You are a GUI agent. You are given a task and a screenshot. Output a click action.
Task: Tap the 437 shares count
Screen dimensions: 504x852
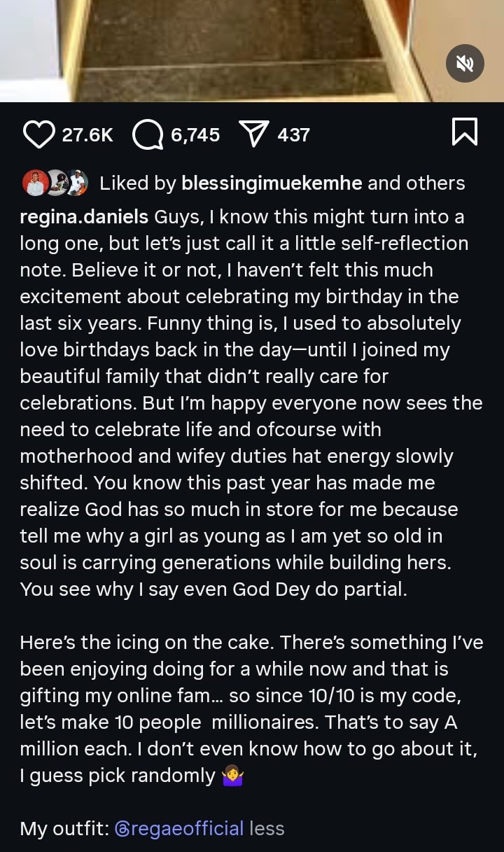[293, 134]
